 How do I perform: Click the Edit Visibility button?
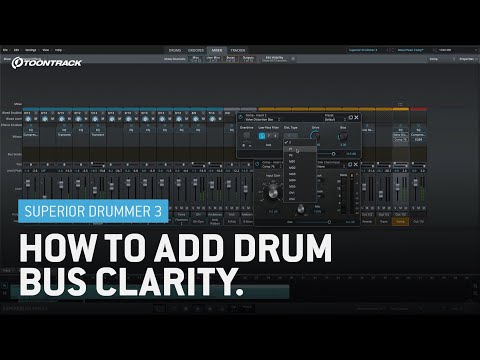(274, 59)
